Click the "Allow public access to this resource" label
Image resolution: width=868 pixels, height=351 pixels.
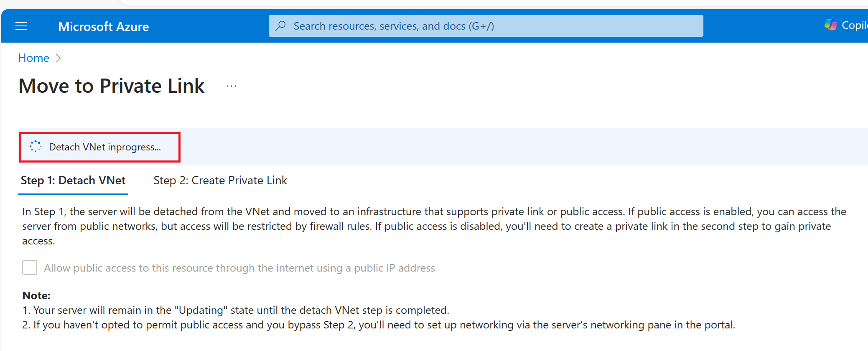pyautogui.click(x=239, y=268)
